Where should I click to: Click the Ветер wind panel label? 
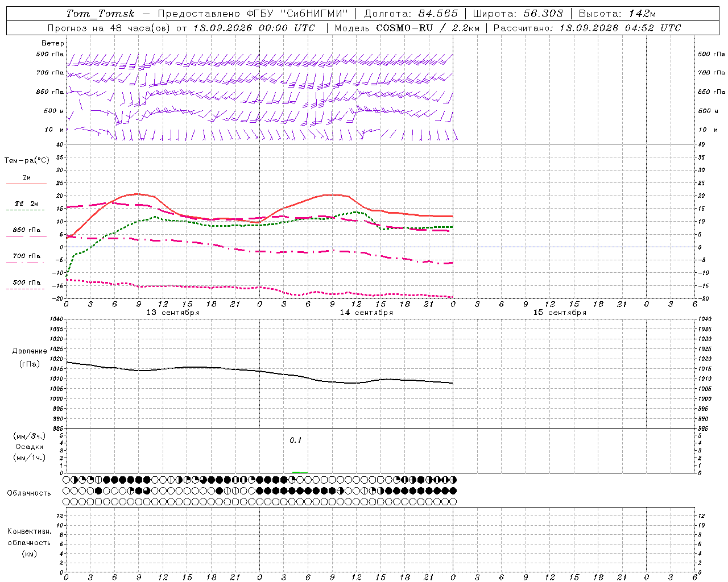pyautogui.click(x=53, y=43)
